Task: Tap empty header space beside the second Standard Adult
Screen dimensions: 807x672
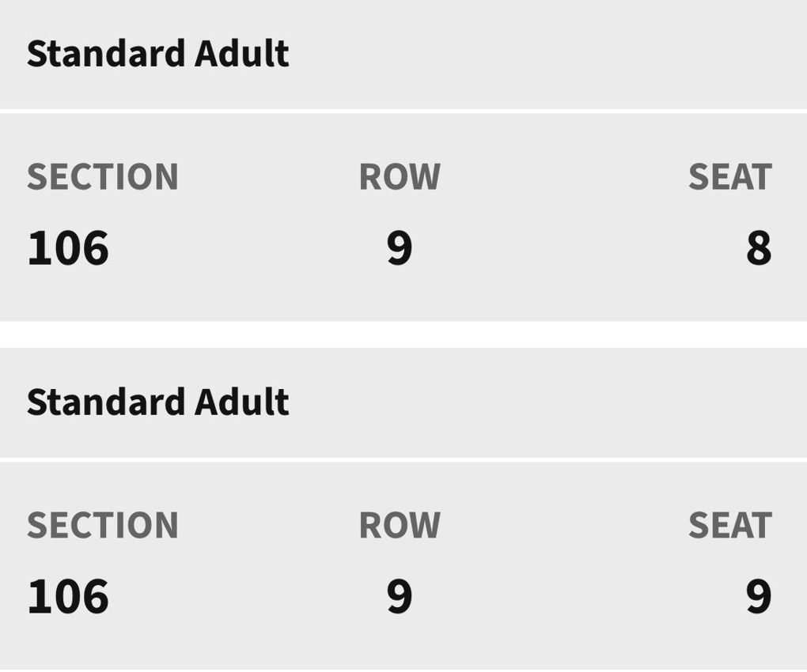Action: pos(546,402)
